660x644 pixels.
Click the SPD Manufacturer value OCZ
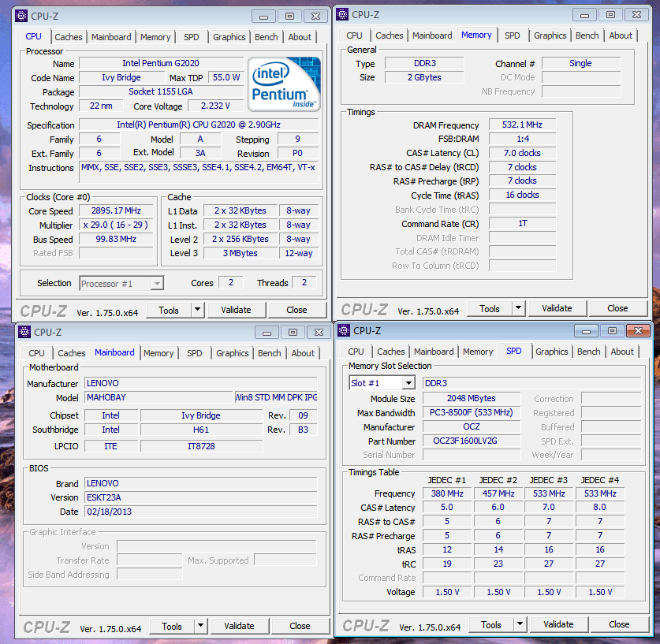(x=472, y=426)
